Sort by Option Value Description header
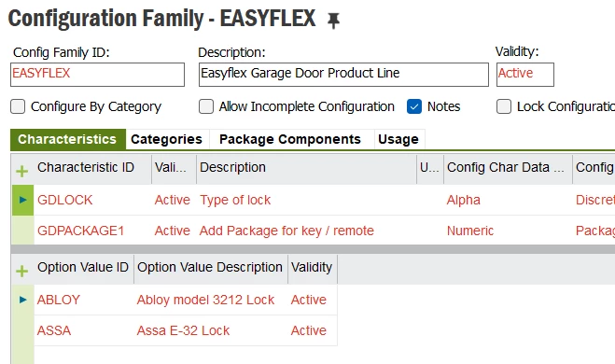The height and width of the screenshot is (364, 615). click(210, 268)
